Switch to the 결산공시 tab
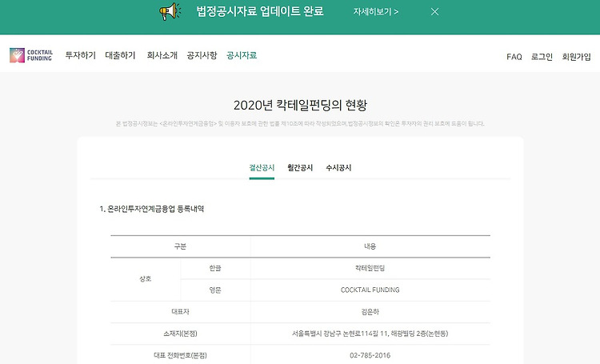The width and height of the screenshot is (600, 364). click(262, 168)
